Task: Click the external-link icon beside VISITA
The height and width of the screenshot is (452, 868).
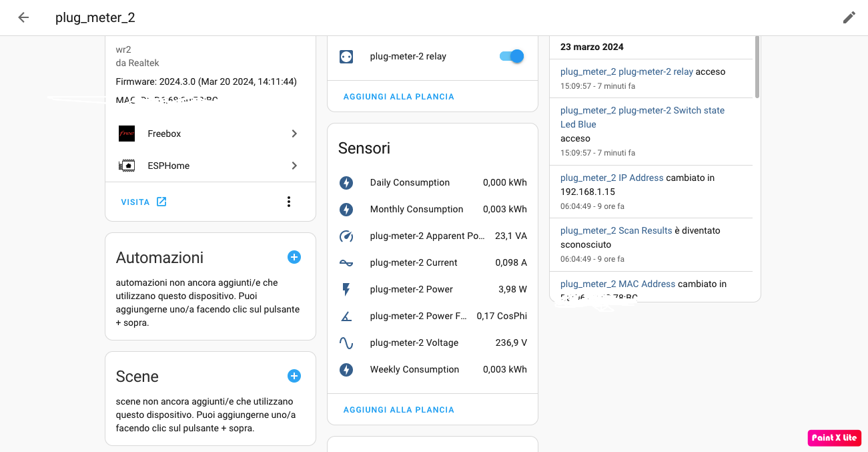Action: pos(161,202)
